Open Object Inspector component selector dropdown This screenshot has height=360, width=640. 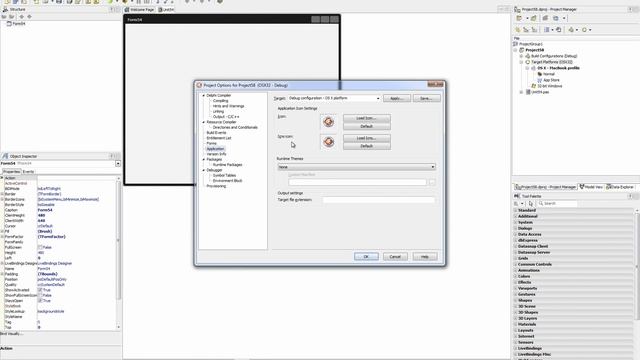click(118, 163)
